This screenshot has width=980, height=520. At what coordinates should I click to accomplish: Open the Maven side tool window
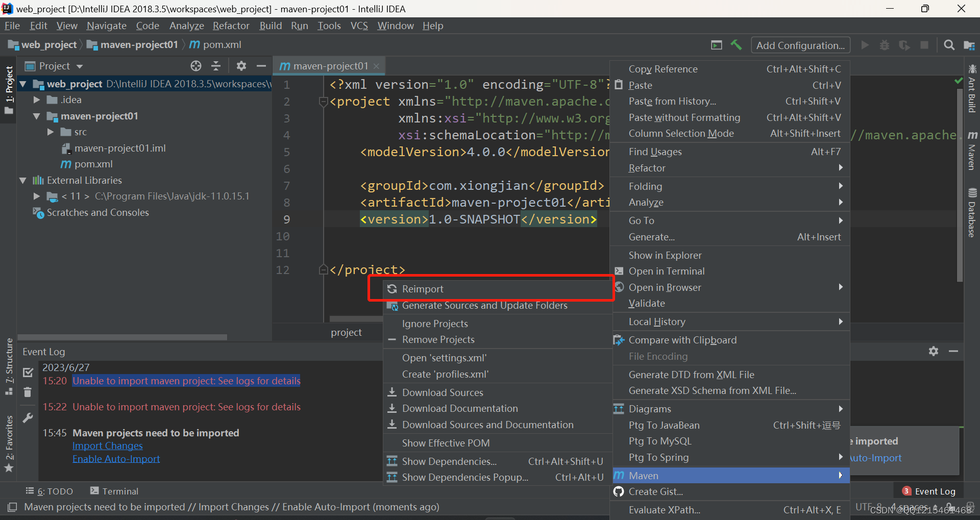pyautogui.click(x=972, y=151)
